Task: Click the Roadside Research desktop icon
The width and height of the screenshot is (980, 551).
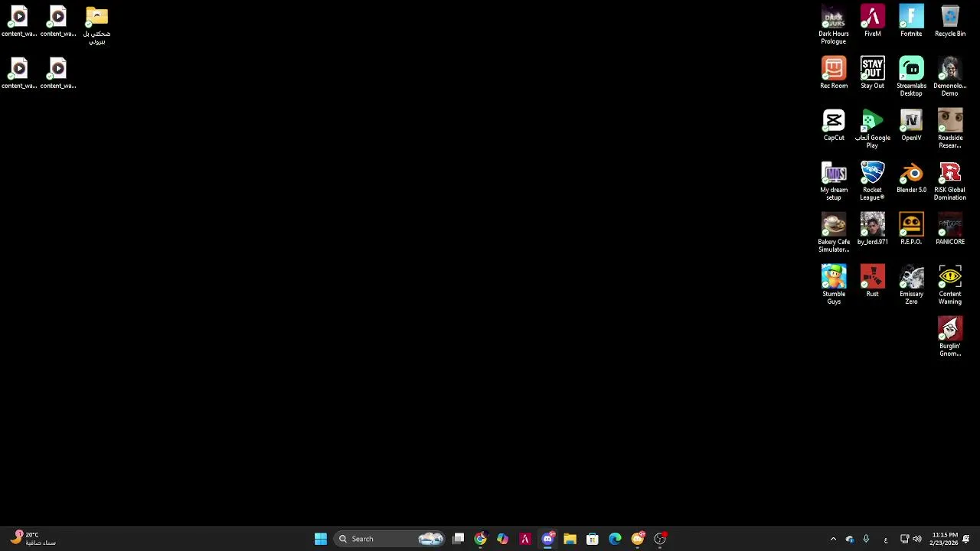Action: click(x=950, y=129)
